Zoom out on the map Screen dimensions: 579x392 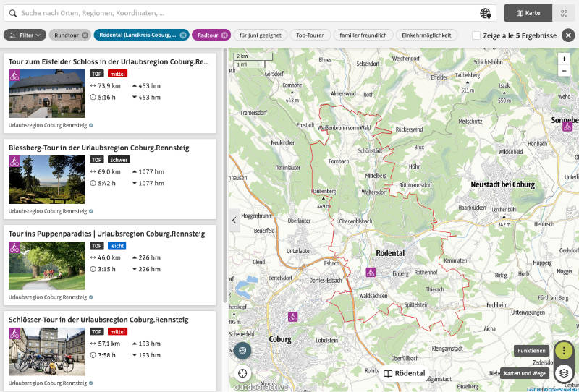tap(565, 70)
